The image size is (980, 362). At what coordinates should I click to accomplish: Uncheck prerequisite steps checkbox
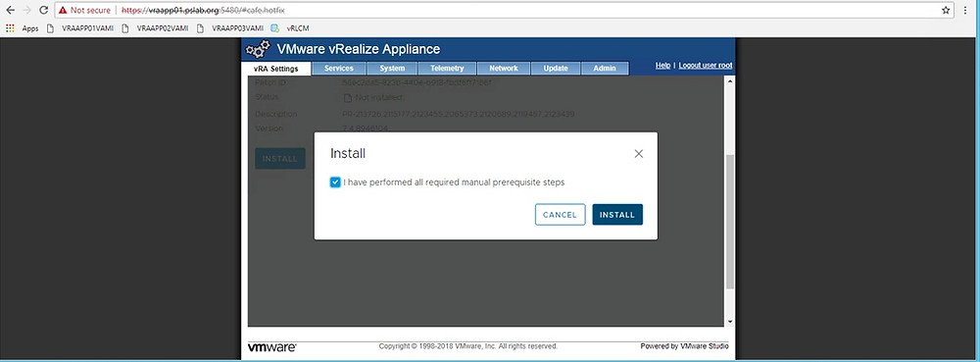pyautogui.click(x=335, y=182)
